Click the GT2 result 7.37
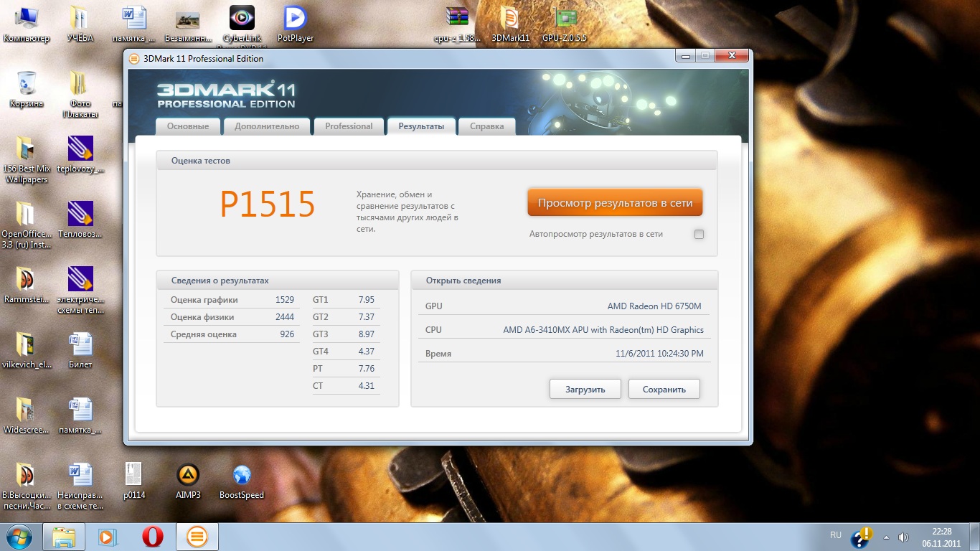 [x=366, y=317]
